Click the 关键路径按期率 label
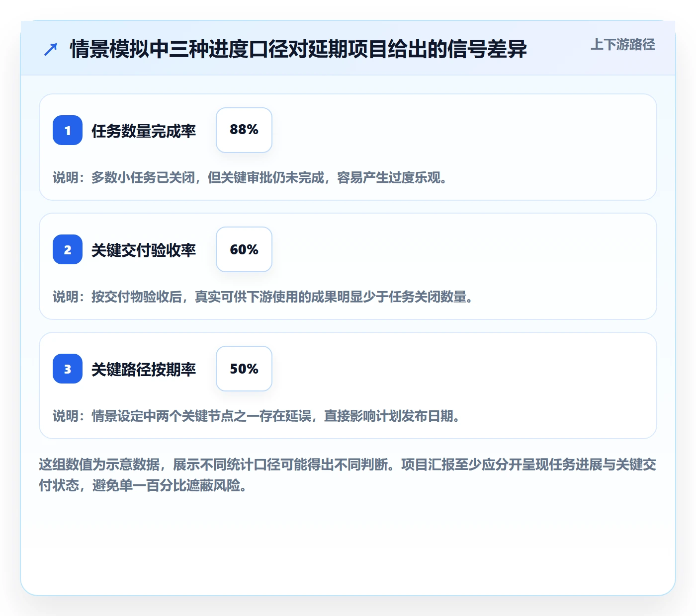Image resolution: width=696 pixels, height=616 pixels. click(144, 369)
